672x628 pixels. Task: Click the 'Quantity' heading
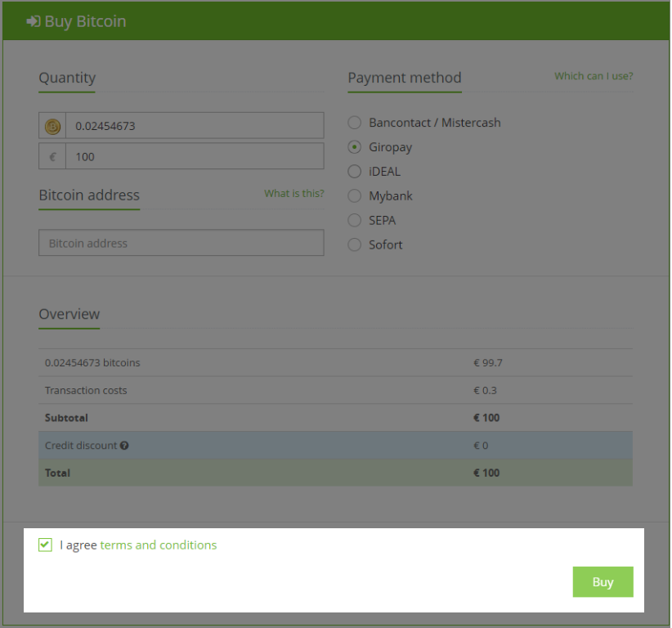[67, 78]
